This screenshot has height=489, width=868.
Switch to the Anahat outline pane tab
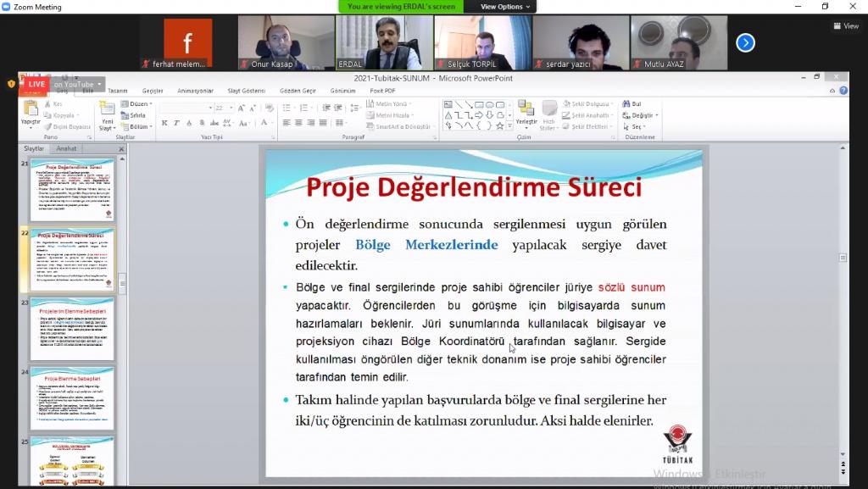[x=66, y=148]
